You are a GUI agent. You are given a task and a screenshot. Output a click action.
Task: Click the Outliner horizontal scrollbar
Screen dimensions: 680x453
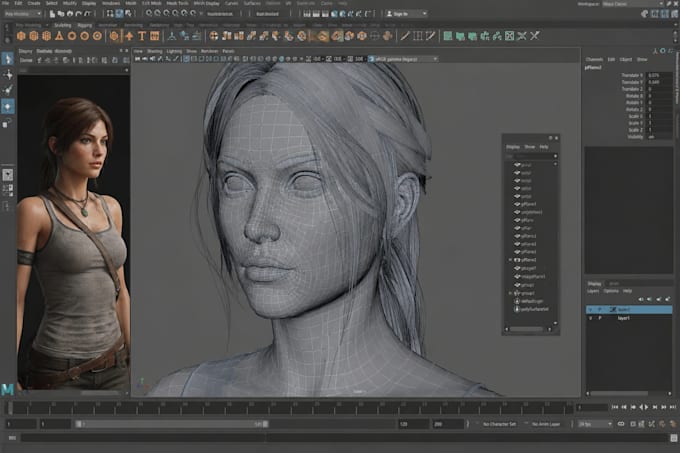click(x=528, y=329)
